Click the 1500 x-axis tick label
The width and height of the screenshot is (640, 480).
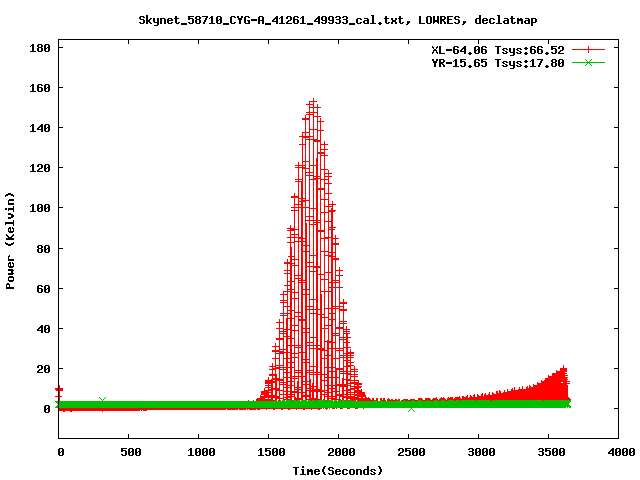coord(271,452)
